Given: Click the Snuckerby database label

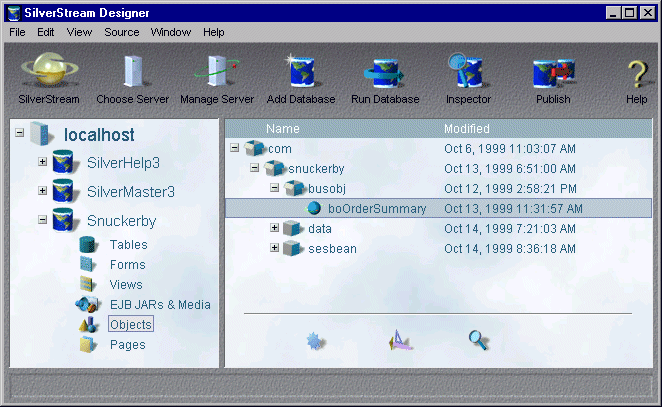Looking at the screenshot, I should [122, 221].
